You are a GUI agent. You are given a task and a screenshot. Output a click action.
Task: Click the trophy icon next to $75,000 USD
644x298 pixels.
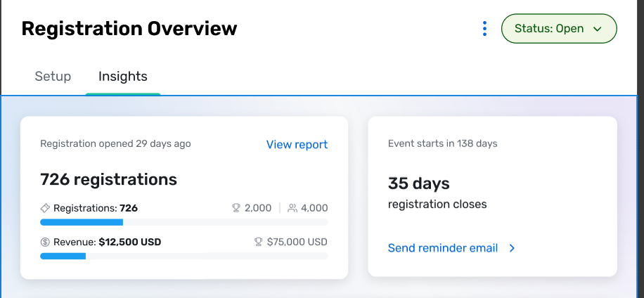(x=258, y=242)
